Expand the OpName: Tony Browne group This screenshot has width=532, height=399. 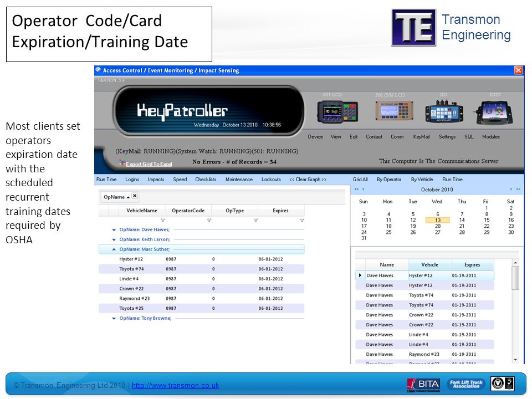114,318
